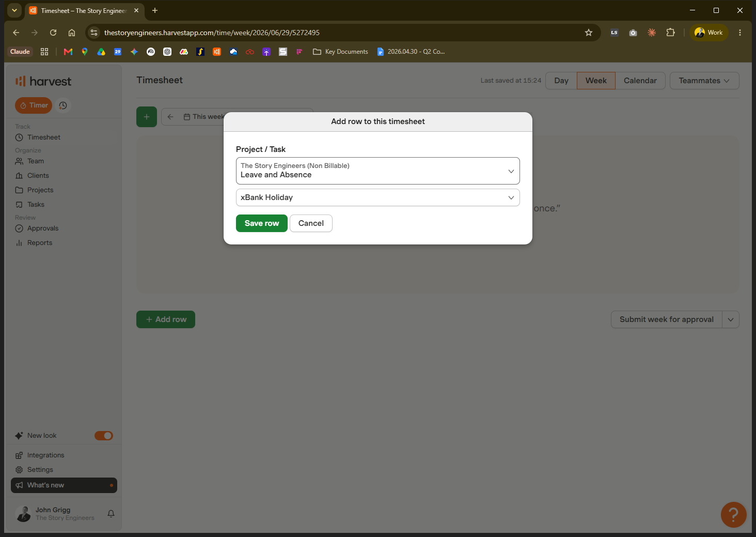Click the green plus new entry button
The height and width of the screenshot is (537, 756).
pyautogui.click(x=147, y=117)
